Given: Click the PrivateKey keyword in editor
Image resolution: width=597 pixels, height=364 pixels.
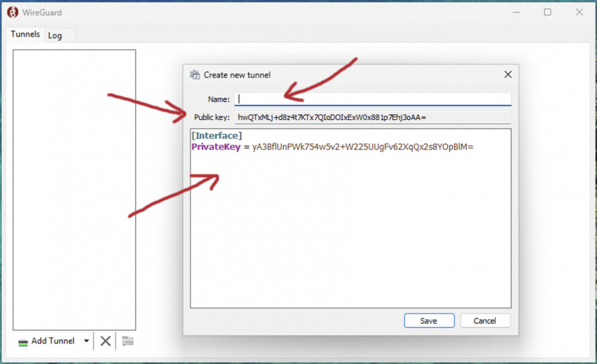Looking at the screenshot, I should 216,147.
